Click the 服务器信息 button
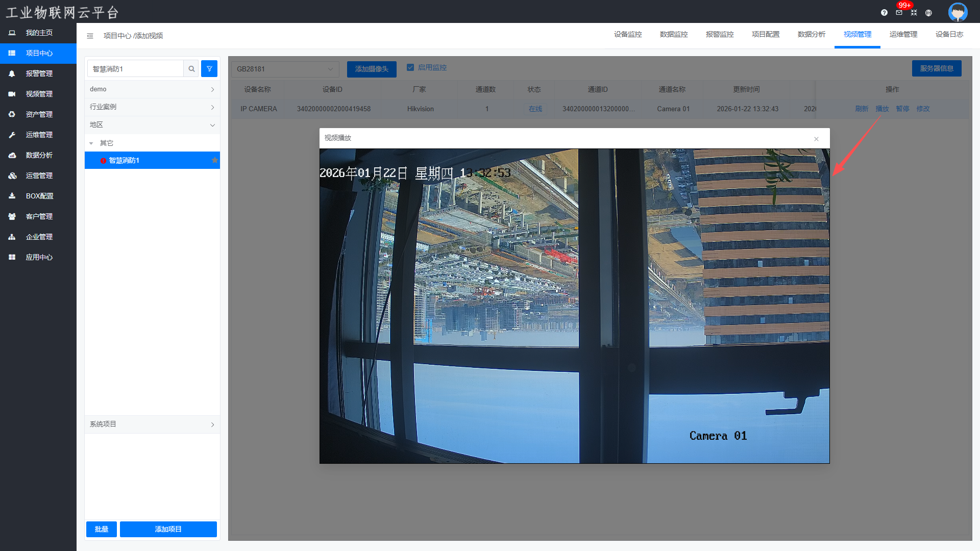This screenshot has height=551, width=980. click(x=936, y=68)
